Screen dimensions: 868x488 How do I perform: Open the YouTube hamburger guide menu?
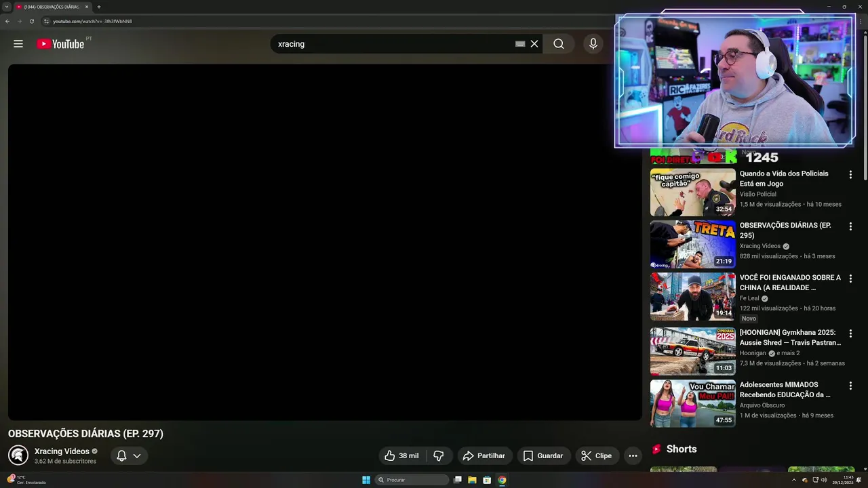click(x=18, y=44)
